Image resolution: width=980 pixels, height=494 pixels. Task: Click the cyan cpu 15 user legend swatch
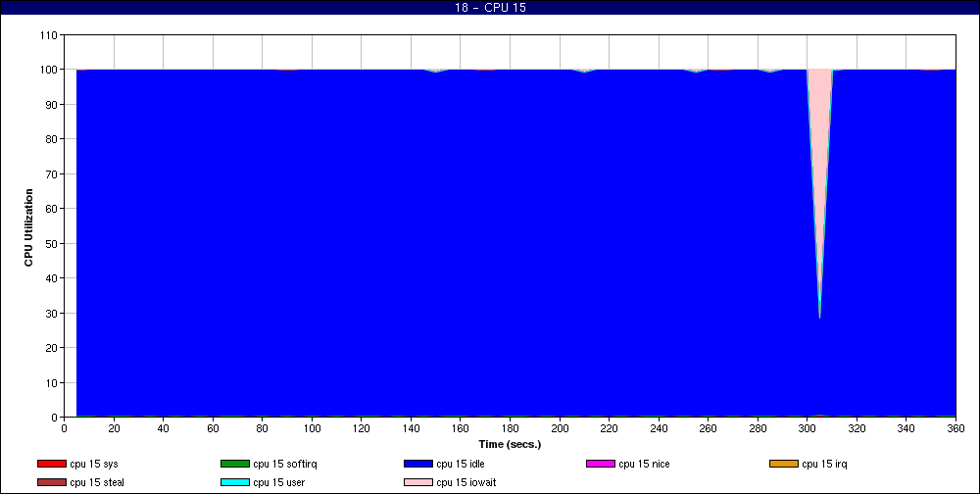pos(235,483)
